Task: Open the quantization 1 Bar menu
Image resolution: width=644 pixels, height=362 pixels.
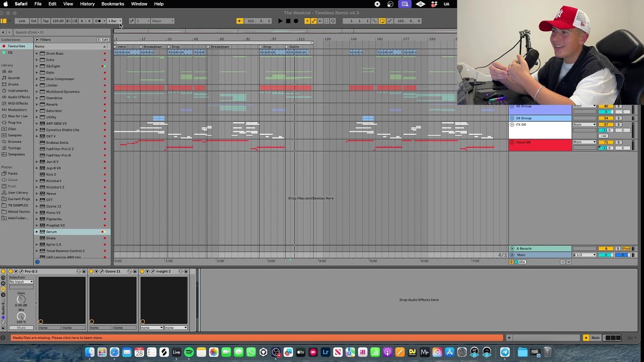Action: click(114, 21)
